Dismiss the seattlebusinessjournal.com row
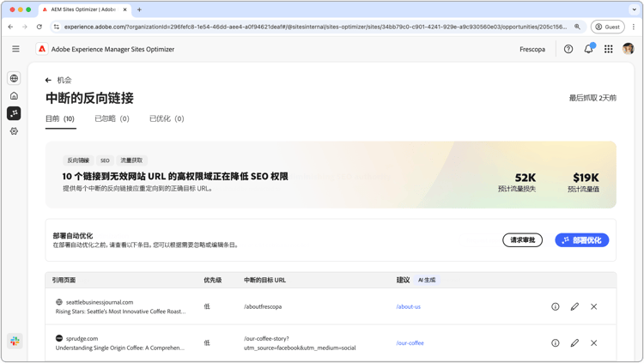Screen dimensions: 644x363 pos(594,306)
